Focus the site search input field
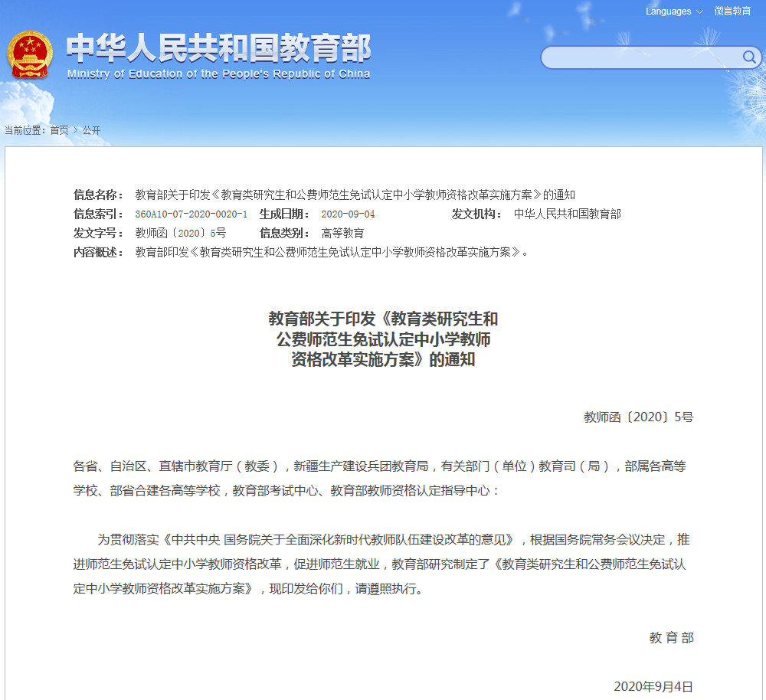766x700 pixels. (x=641, y=57)
